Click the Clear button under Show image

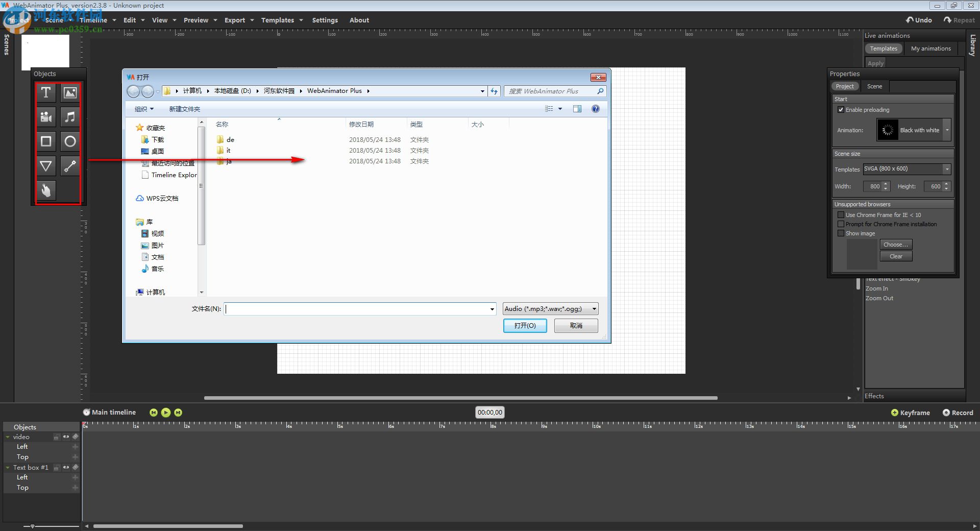(896, 256)
